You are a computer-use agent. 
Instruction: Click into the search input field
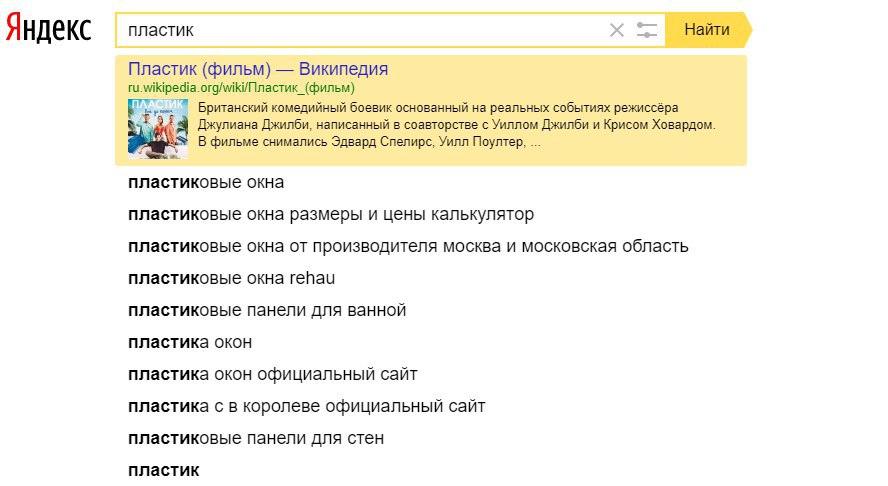pyautogui.click(x=400, y=30)
